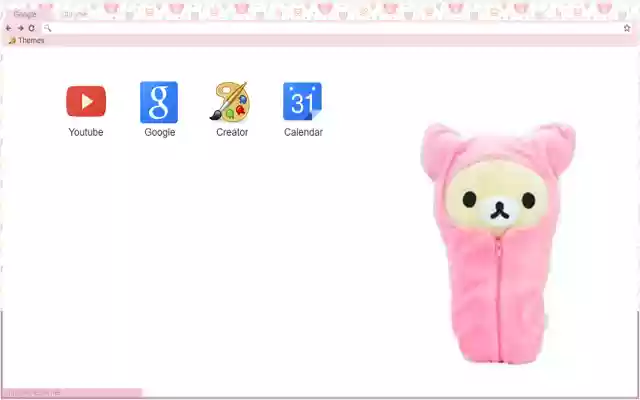Open the Youtube app icon
Image resolution: width=640 pixels, height=400 pixels.
(86, 101)
